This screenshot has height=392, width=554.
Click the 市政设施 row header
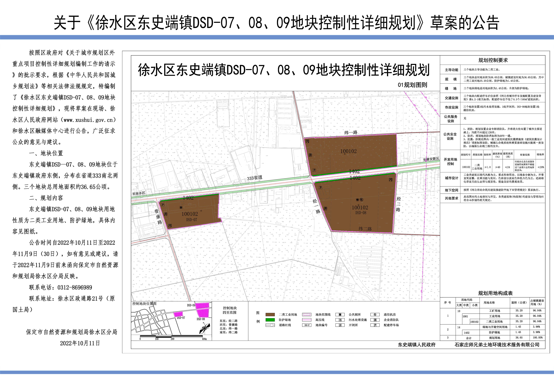451,107
